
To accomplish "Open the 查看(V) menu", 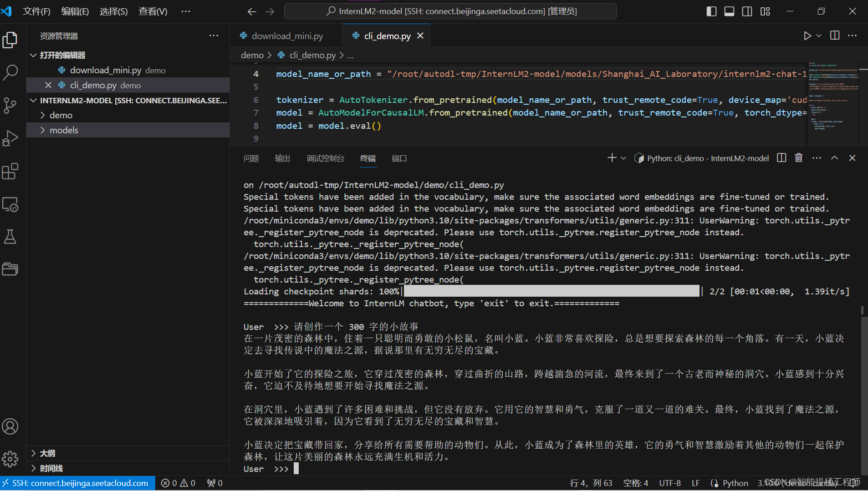I will tap(153, 11).
